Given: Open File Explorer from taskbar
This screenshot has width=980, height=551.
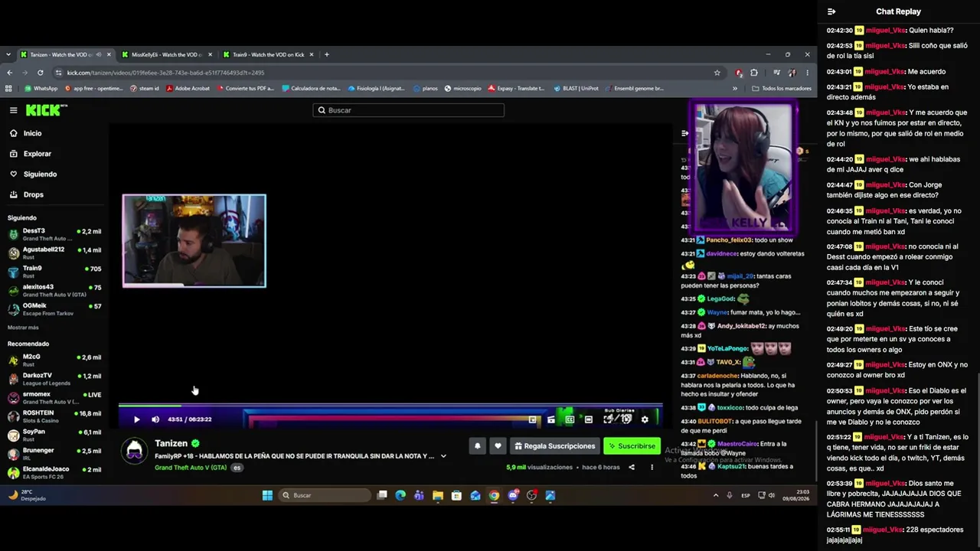Looking at the screenshot, I should (x=438, y=495).
